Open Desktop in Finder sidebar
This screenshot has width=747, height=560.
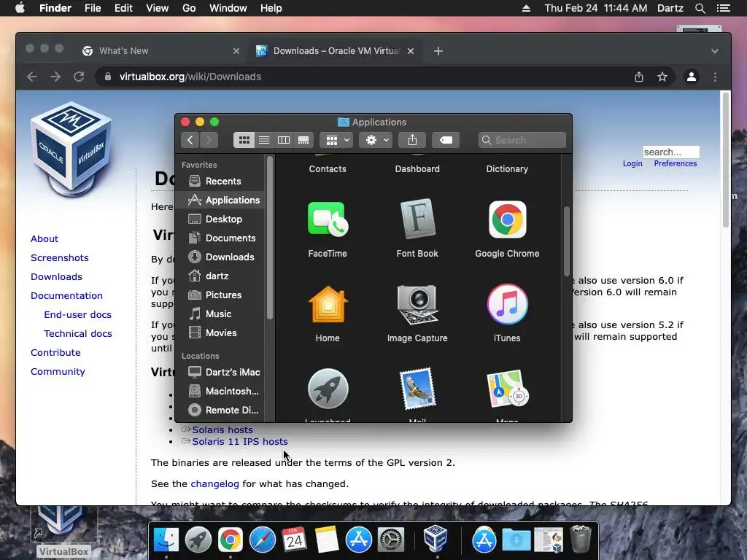[220, 219]
